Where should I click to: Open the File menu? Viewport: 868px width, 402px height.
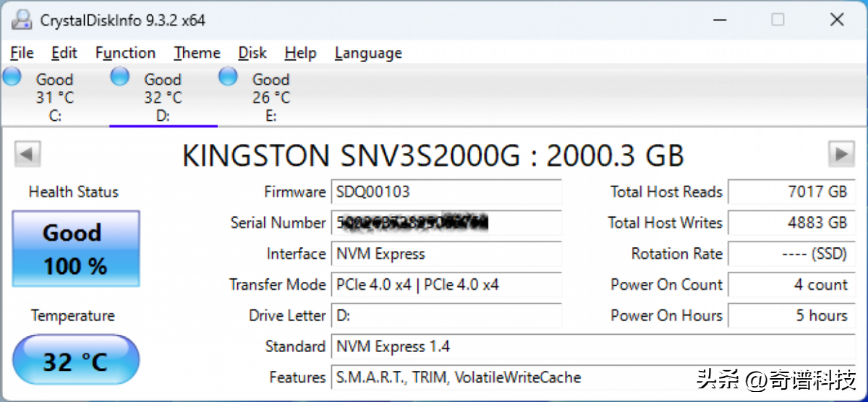(x=22, y=53)
